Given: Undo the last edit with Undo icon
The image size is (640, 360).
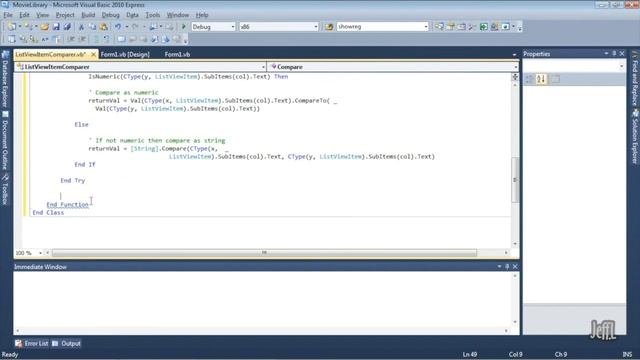Looking at the screenshot, I should (118, 27).
